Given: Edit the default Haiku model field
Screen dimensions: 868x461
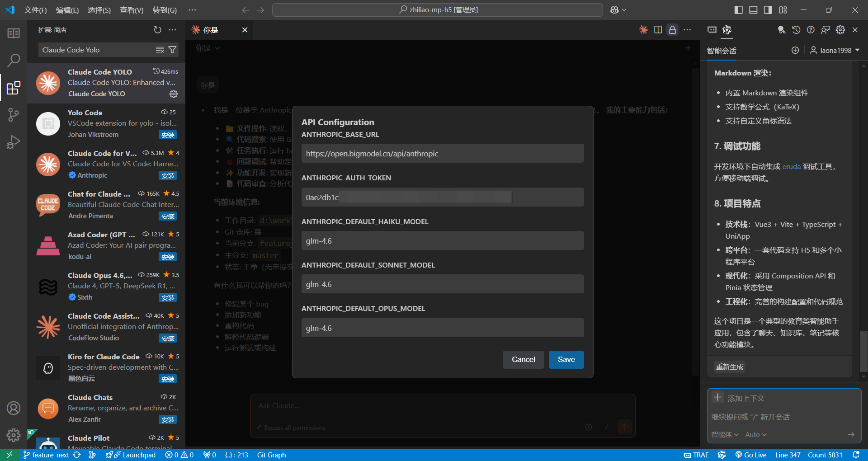Looking at the screenshot, I should click(443, 240).
